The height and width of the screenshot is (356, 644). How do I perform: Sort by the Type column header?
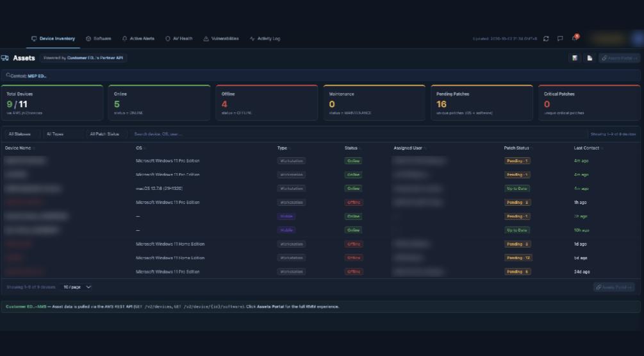(x=283, y=148)
